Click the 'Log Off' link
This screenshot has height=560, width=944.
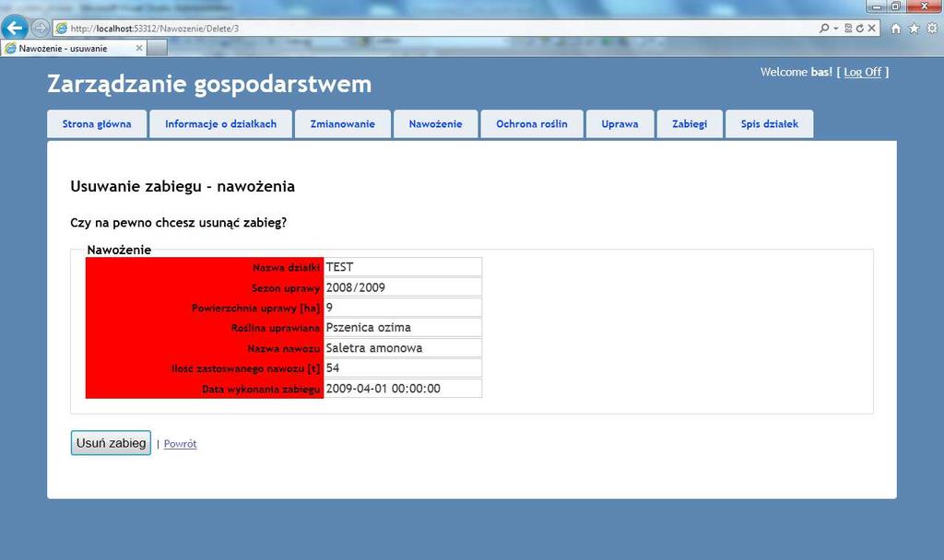pyautogui.click(x=862, y=72)
